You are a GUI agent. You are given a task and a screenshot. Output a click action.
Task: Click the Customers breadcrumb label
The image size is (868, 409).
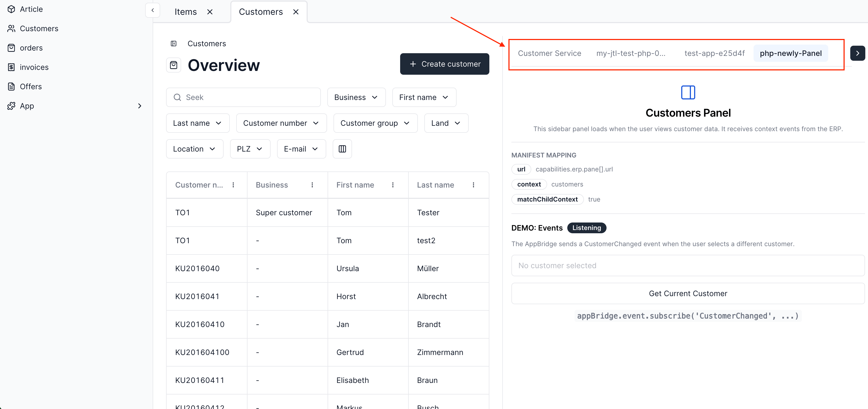point(207,44)
